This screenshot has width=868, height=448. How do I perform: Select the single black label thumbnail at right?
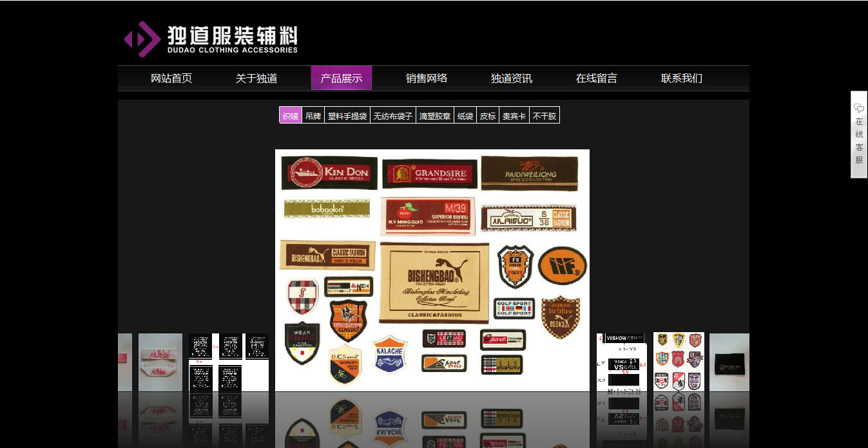pyautogui.click(x=729, y=362)
